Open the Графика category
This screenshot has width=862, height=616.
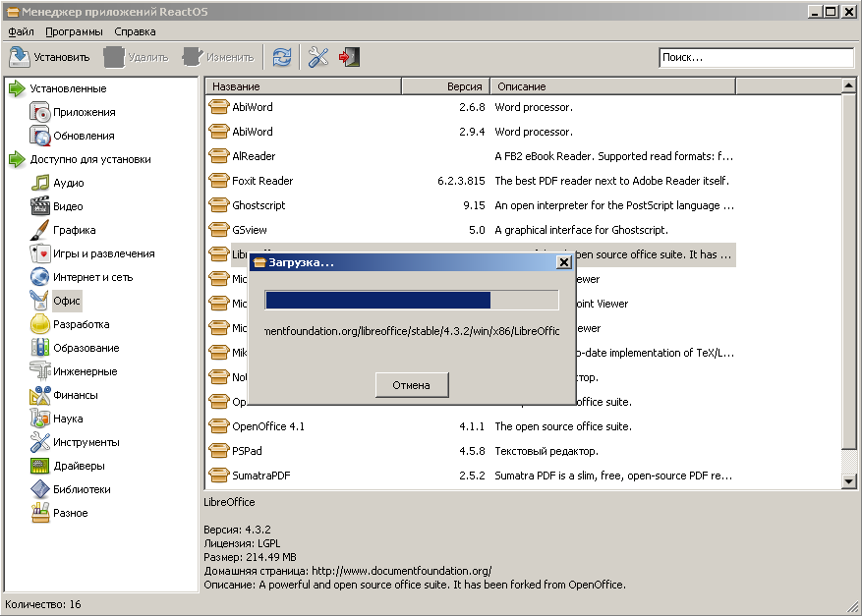pyautogui.click(x=63, y=230)
